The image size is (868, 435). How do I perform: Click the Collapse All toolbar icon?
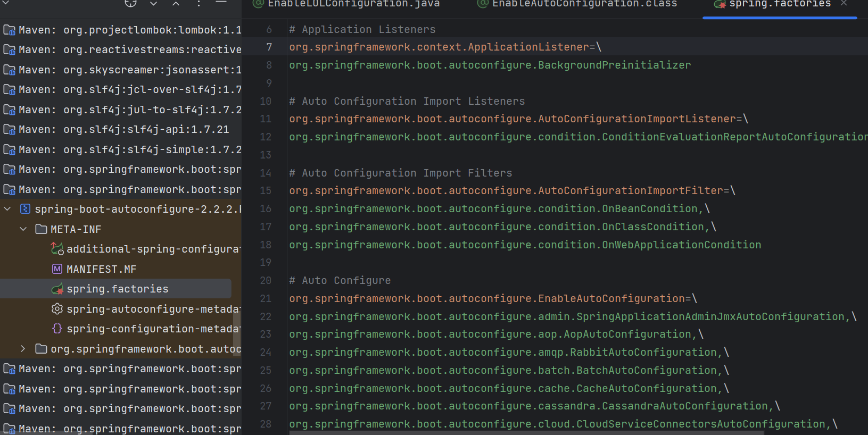[176, 3]
